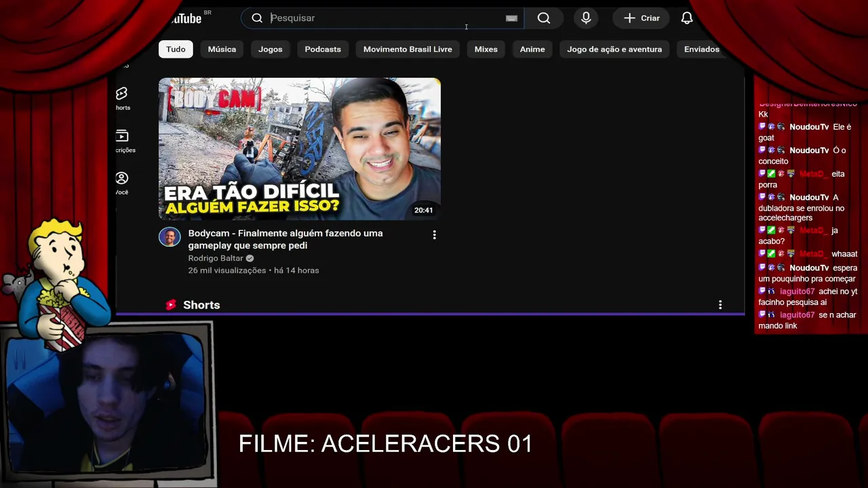Filter by the Anime chip

532,49
